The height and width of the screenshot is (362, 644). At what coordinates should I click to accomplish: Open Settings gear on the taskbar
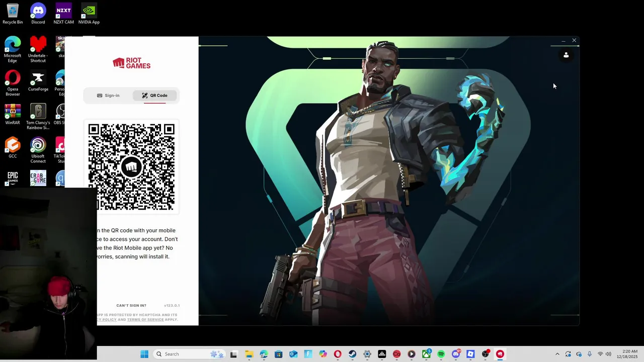pyautogui.click(x=367, y=354)
